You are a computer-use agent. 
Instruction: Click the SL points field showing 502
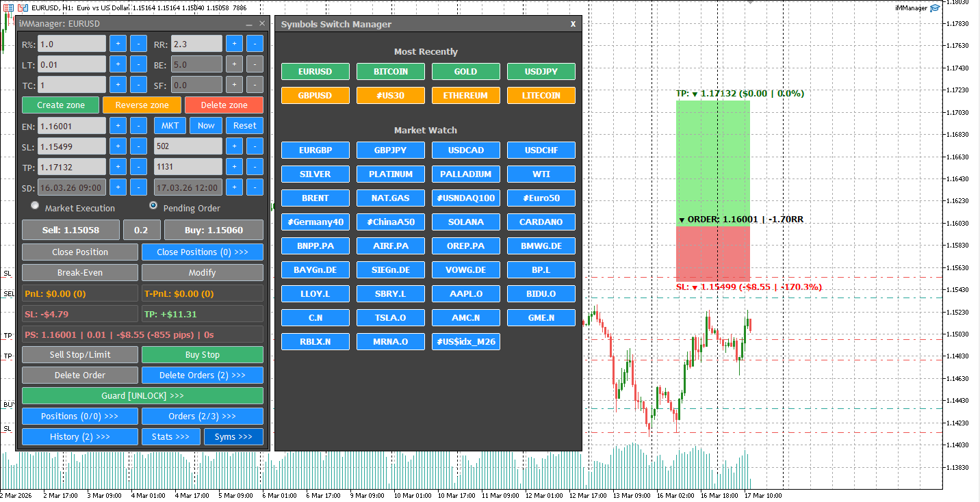coord(188,146)
